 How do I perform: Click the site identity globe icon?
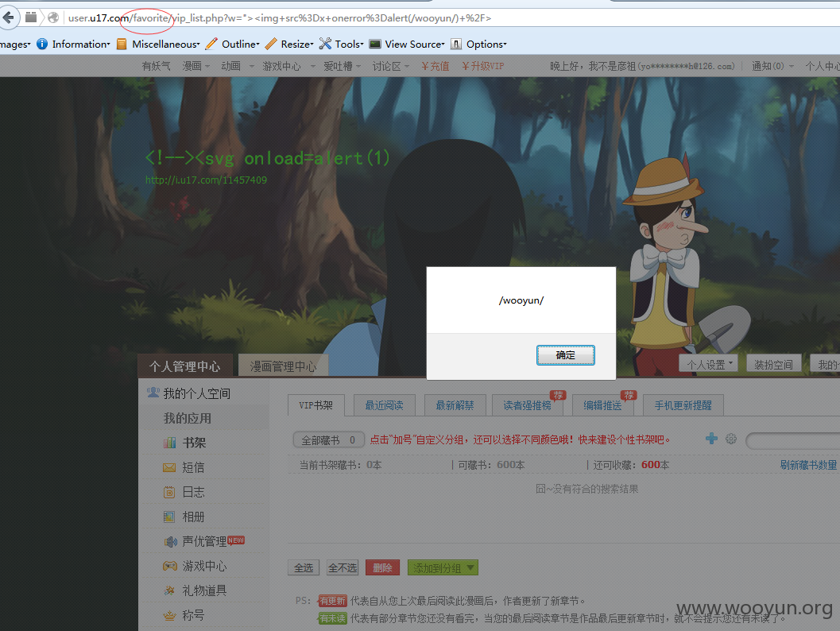[x=53, y=17]
